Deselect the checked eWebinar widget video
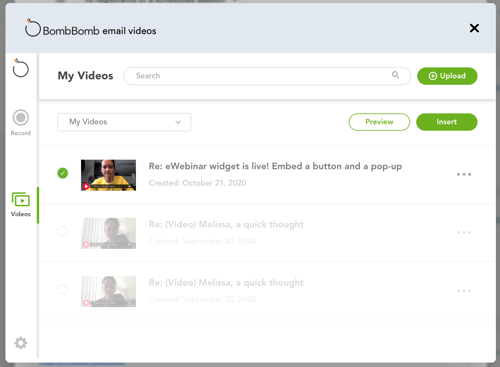Image resolution: width=500 pixels, height=367 pixels. 63,173
